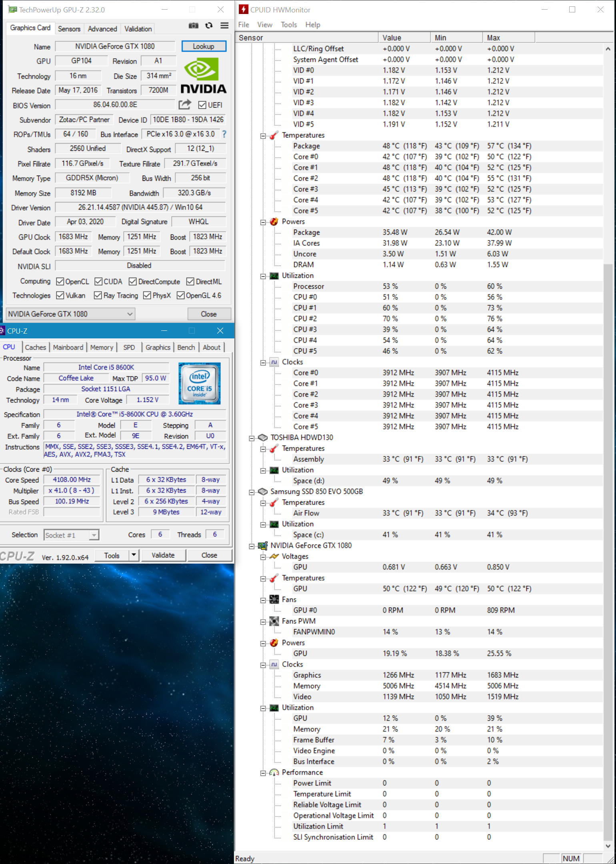Collapse the Performance tree node
Image resolution: width=616 pixels, height=864 pixels.
[x=263, y=773]
